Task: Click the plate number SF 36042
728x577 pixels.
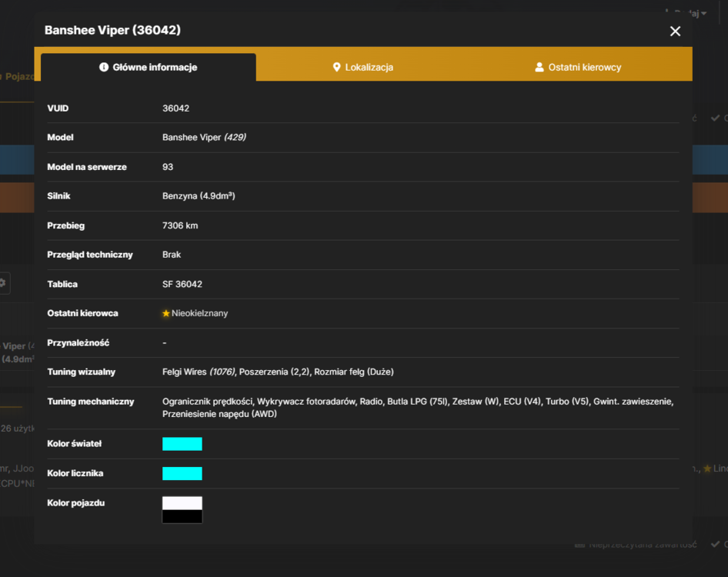Action: 182,284
